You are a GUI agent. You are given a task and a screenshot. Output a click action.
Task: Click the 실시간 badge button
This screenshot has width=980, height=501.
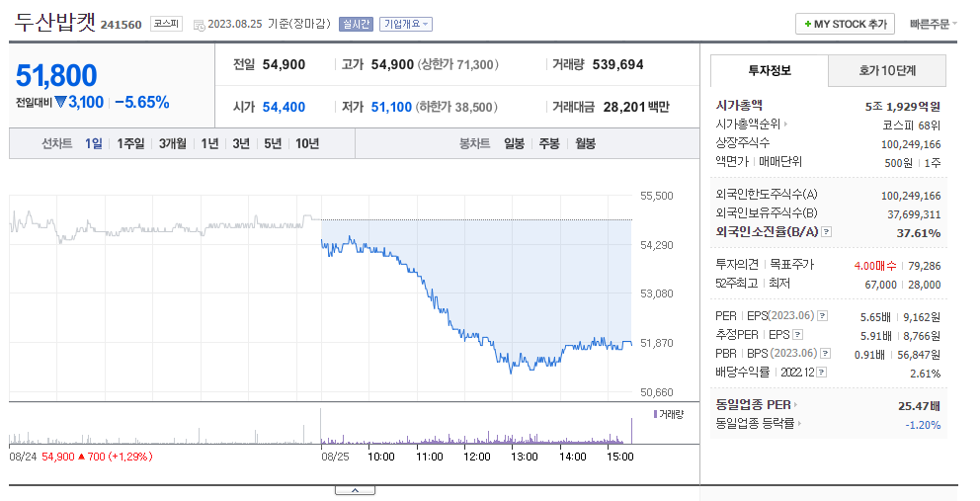click(x=356, y=24)
